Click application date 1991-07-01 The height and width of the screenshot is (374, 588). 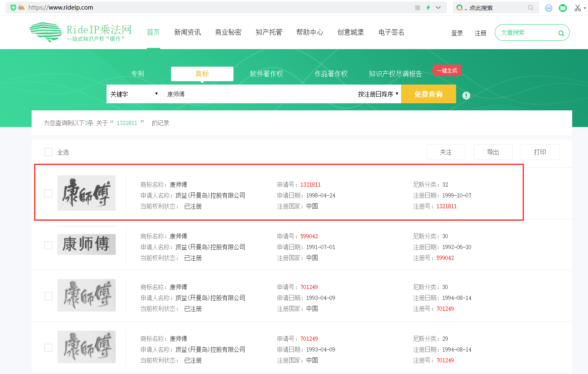pyautogui.click(x=321, y=247)
